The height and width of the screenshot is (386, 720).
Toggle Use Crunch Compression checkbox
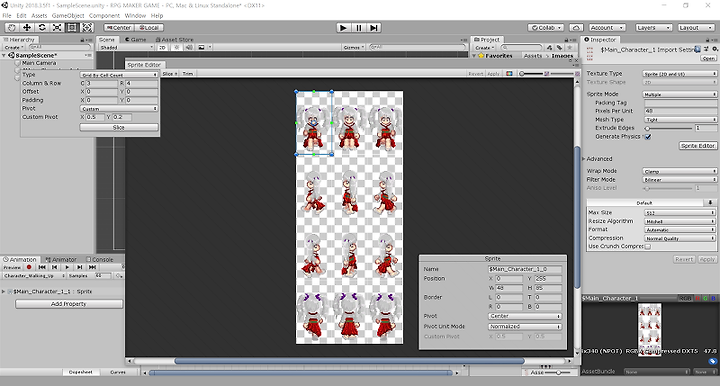(x=648, y=246)
